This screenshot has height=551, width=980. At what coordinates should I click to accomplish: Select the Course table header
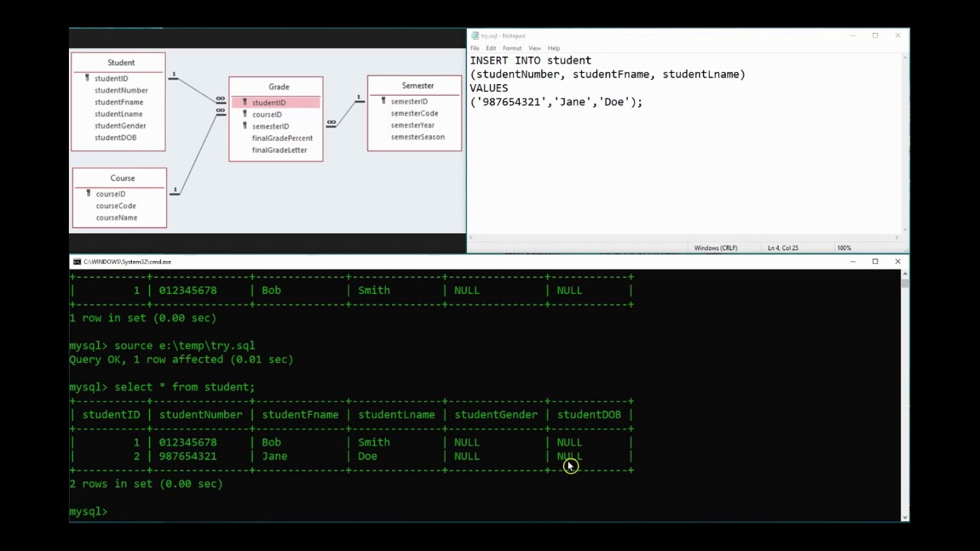click(122, 178)
